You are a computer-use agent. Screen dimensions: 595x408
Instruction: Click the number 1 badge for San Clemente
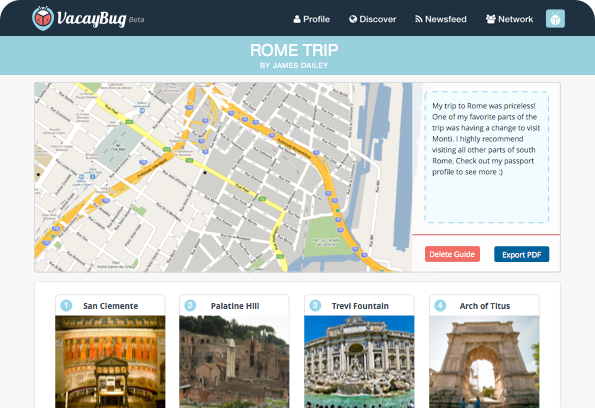click(66, 305)
